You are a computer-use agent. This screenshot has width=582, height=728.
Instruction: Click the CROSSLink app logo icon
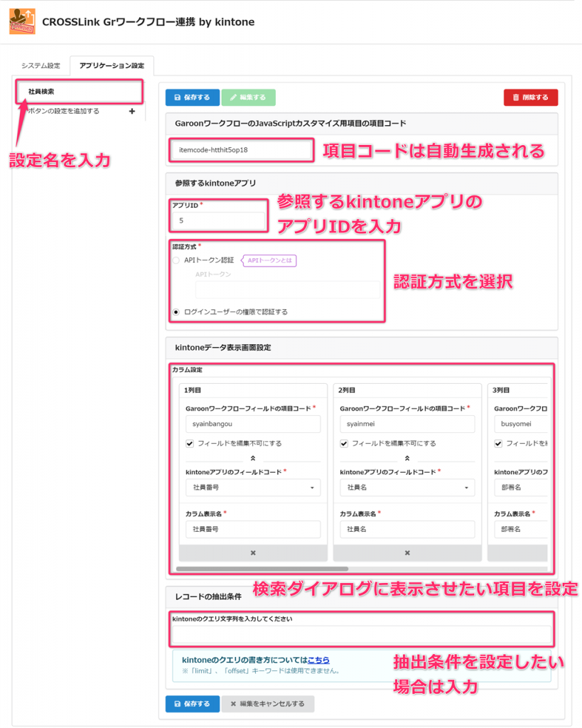click(22, 21)
